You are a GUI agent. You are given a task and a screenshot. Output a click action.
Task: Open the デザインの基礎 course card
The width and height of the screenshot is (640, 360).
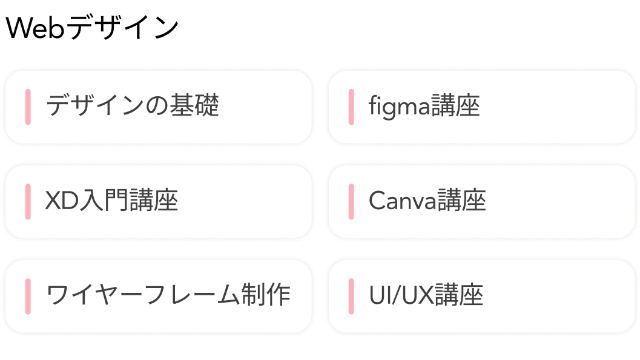[158, 107]
